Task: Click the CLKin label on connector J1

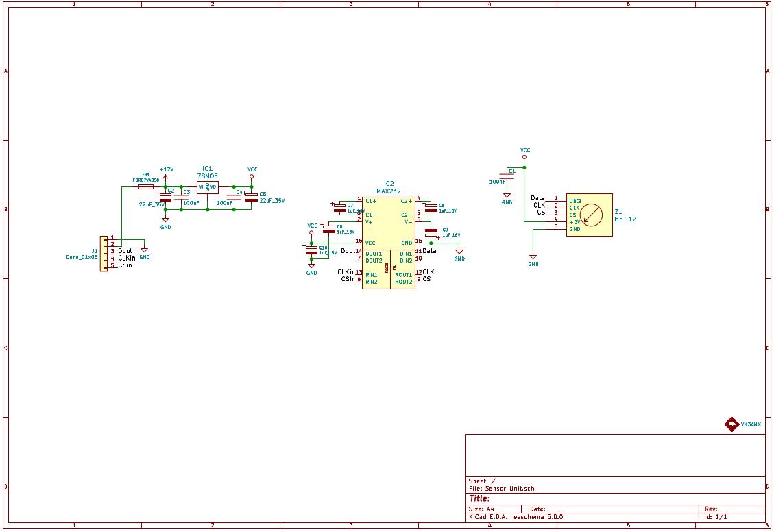Action: (x=127, y=258)
